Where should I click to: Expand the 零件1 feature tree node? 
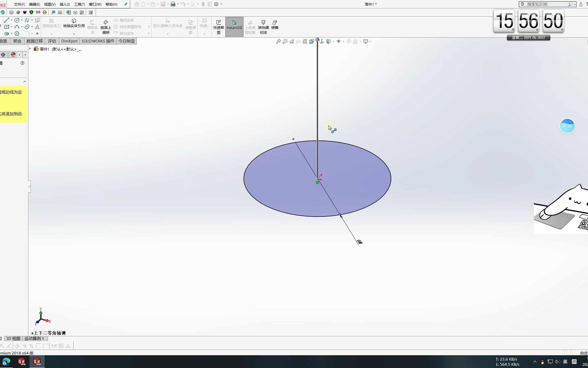tap(30, 49)
